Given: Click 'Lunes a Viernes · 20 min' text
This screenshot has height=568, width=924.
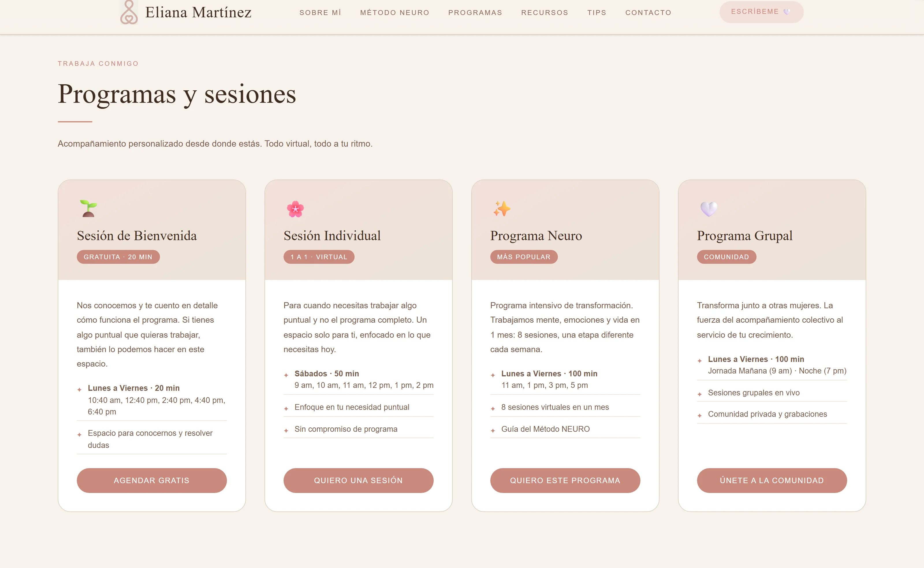Looking at the screenshot, I should [x=134, y=388].
